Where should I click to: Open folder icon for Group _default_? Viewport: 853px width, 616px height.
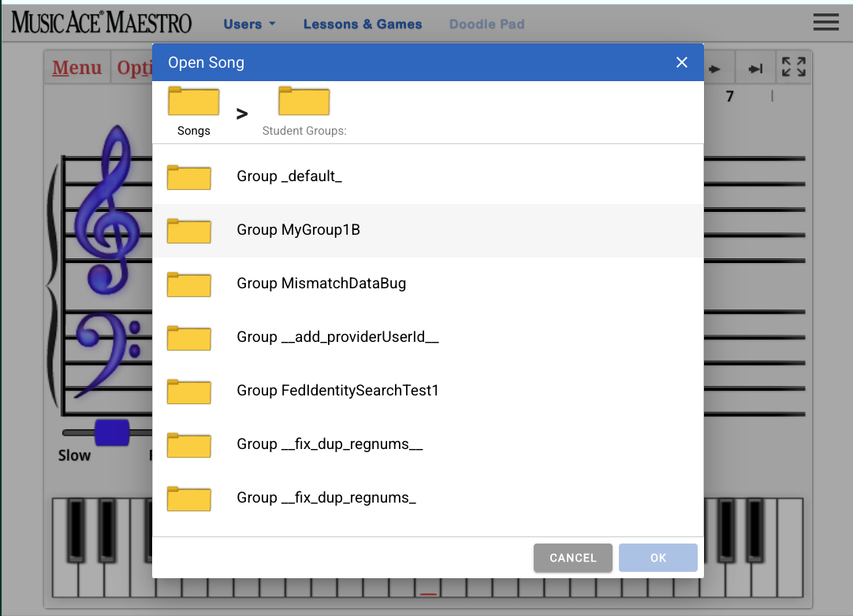(188, 176)
